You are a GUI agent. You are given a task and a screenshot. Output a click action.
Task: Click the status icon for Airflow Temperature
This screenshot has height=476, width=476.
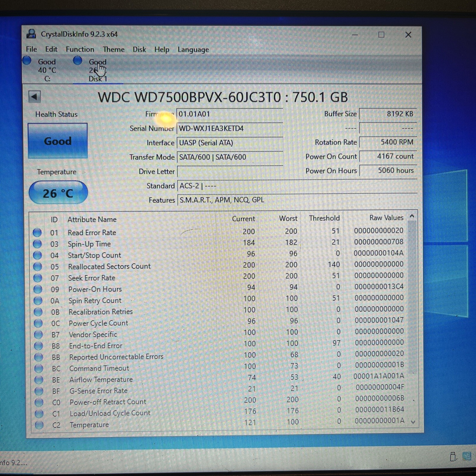click(39, 380)
